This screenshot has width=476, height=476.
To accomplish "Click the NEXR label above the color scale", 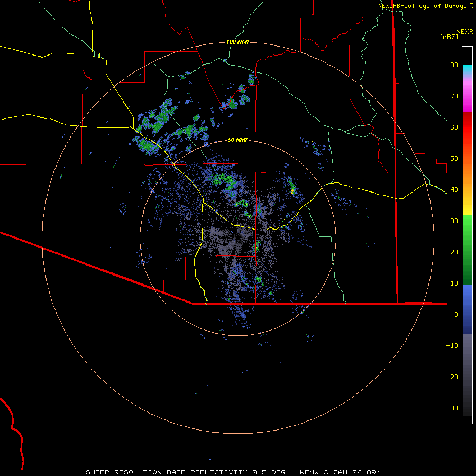I will point(465,32).
